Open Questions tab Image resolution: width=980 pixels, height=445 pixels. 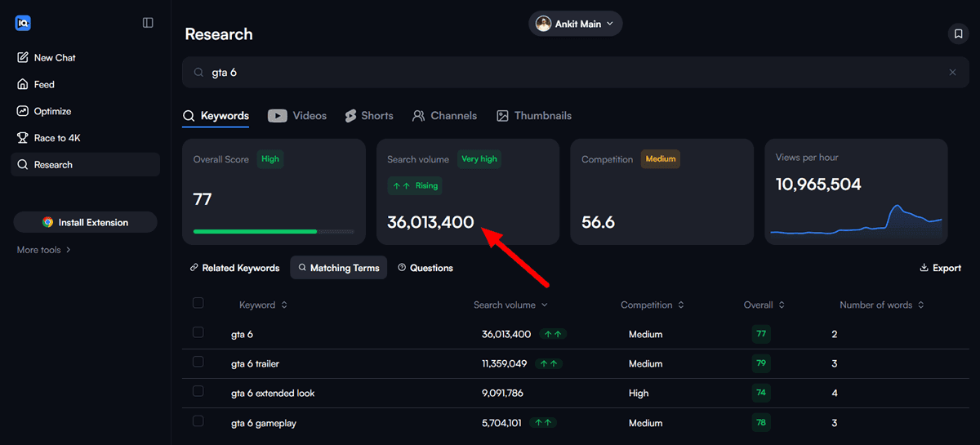pos(425,268)
